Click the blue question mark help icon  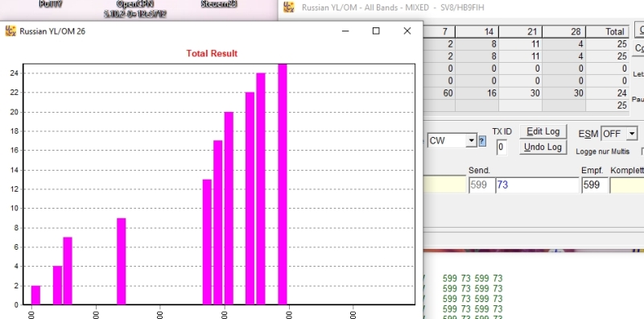(482, 141)
